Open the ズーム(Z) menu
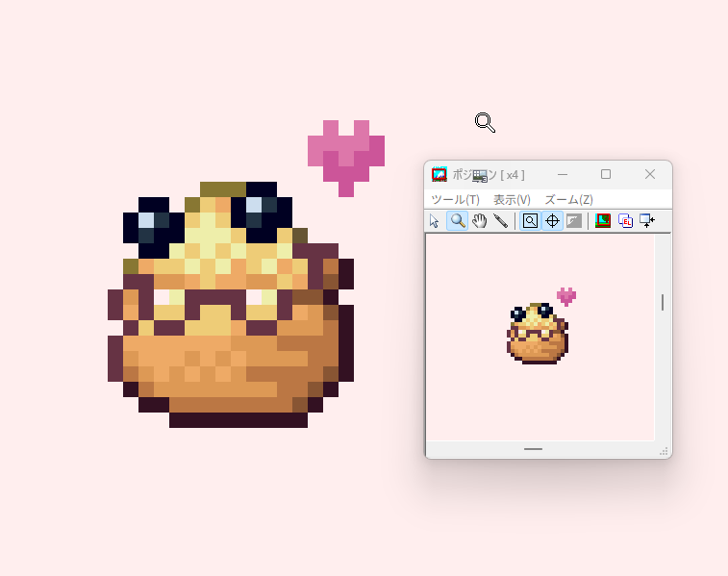Viewport: 728px width, 576px height. point(568,200)
